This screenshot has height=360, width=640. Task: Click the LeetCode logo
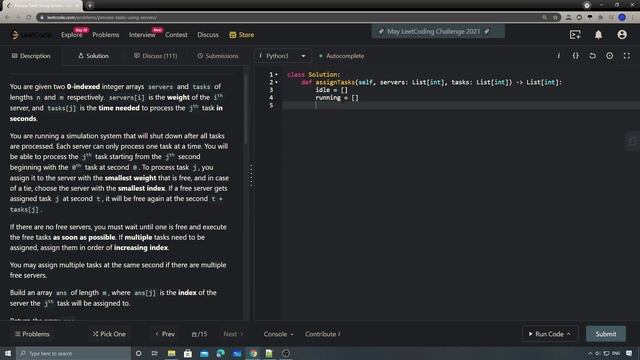[x=31, y=35]
